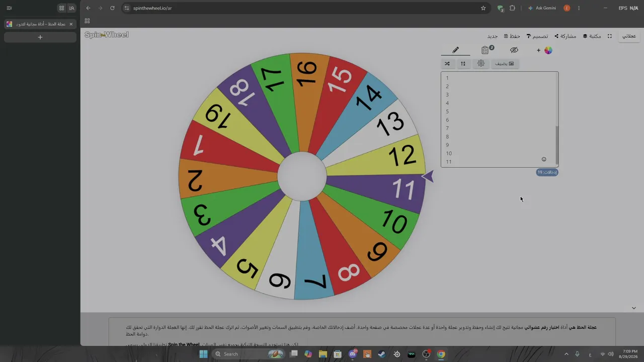Reload the current page
Image resolution: width=644 pixels, height=362 pixels.
112,8
